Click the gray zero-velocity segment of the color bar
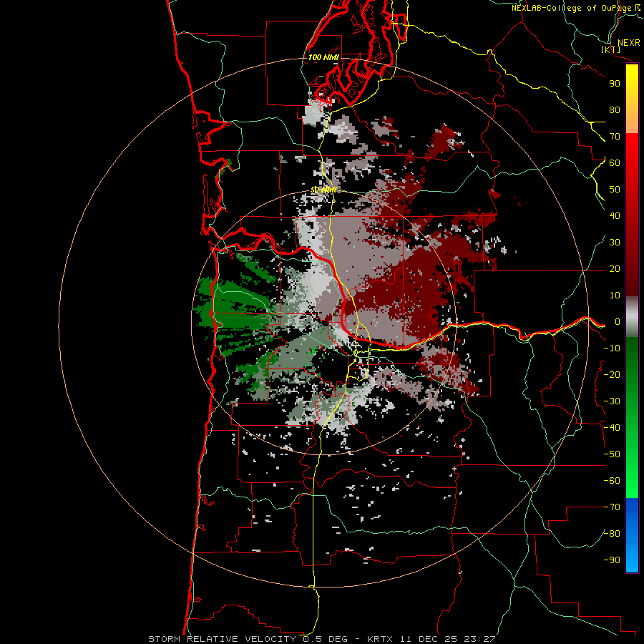 pos(632,316)
